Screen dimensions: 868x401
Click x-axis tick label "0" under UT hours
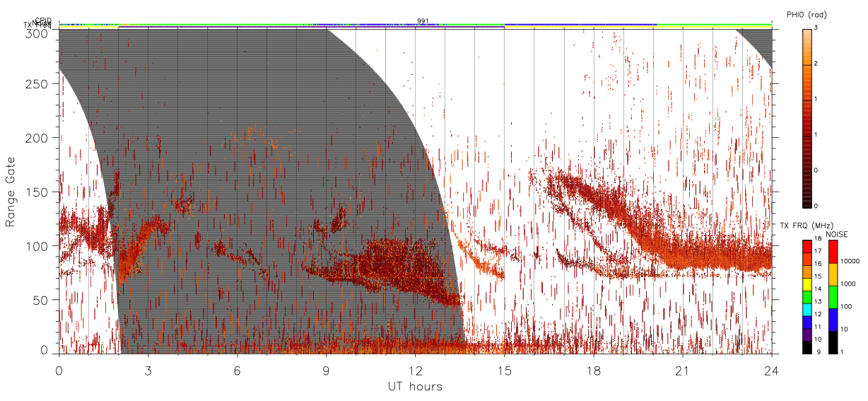tap(59, 370)
